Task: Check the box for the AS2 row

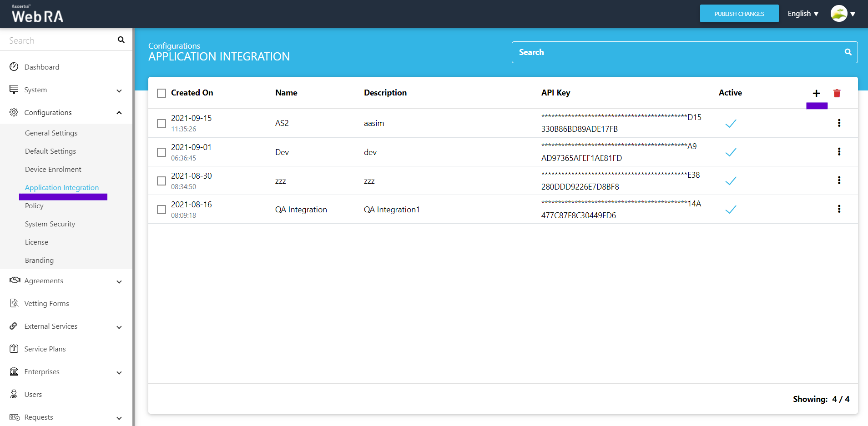Action: [161, 124]
